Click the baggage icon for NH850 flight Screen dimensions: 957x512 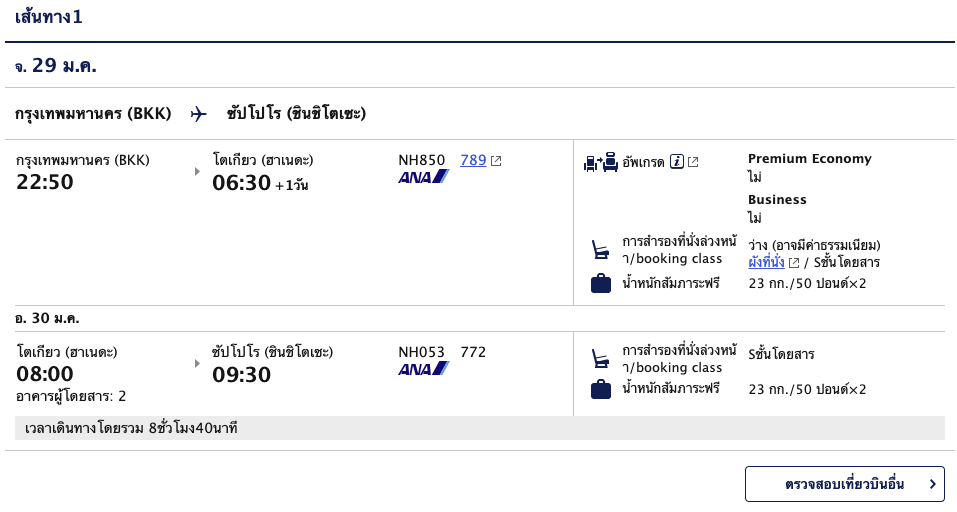tap(601, 283)
